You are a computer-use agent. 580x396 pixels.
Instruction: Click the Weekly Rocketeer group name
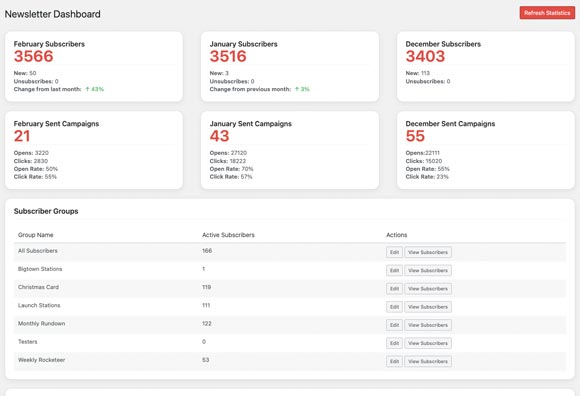tap(41, 360)
